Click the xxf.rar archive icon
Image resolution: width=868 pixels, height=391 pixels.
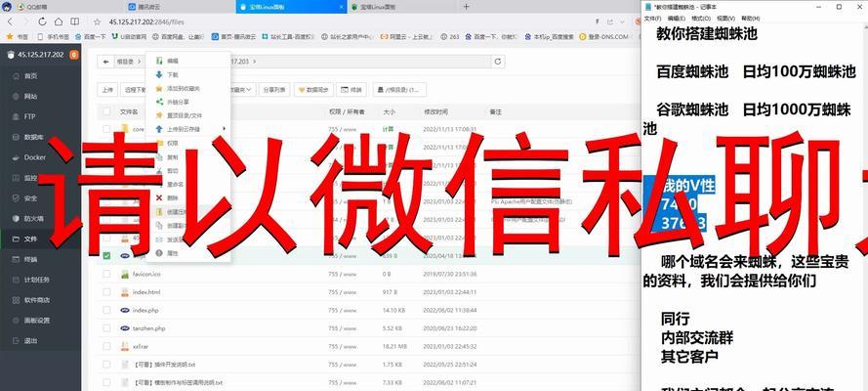(x=125, y=346)
